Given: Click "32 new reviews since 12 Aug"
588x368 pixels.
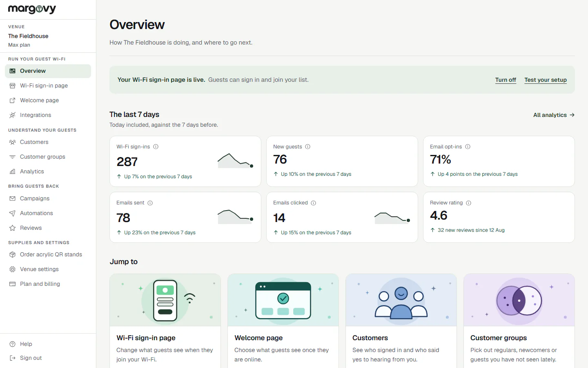Looking at the screenshot, I should click(x=471, y=230).
